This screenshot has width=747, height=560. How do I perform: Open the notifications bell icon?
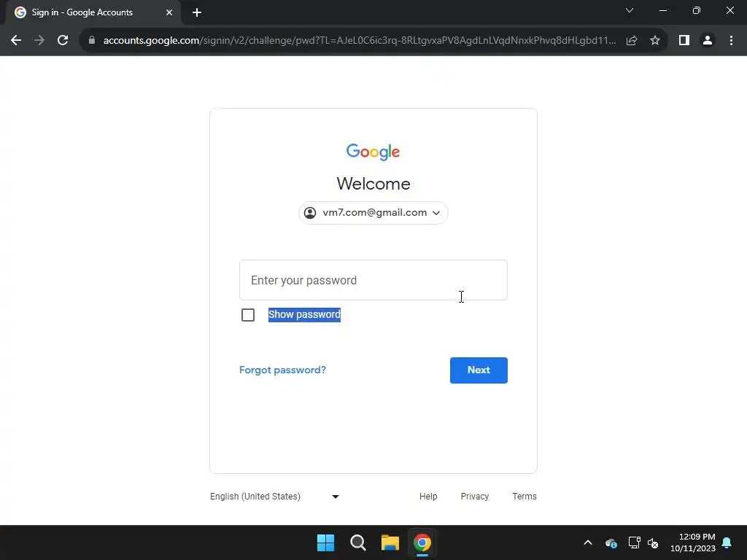727,542
